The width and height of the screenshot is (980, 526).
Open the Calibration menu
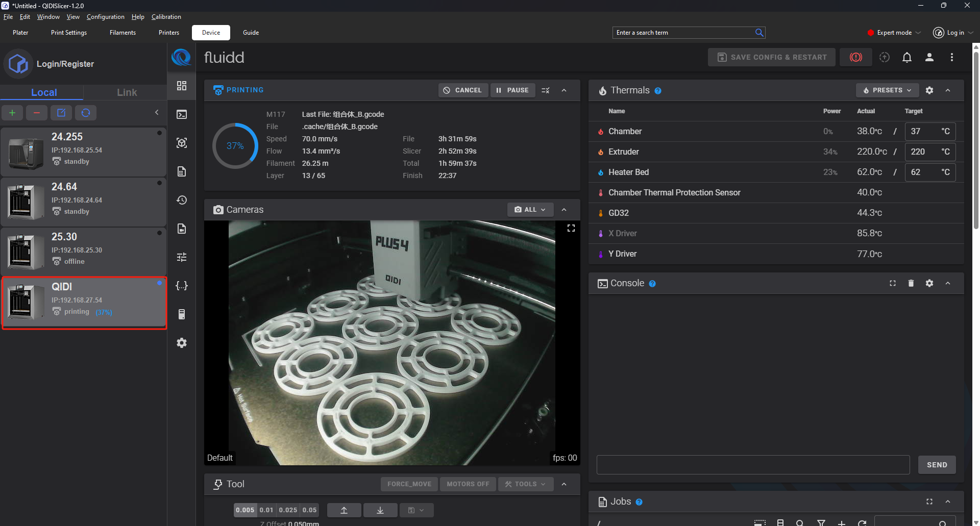click(166, 17)
